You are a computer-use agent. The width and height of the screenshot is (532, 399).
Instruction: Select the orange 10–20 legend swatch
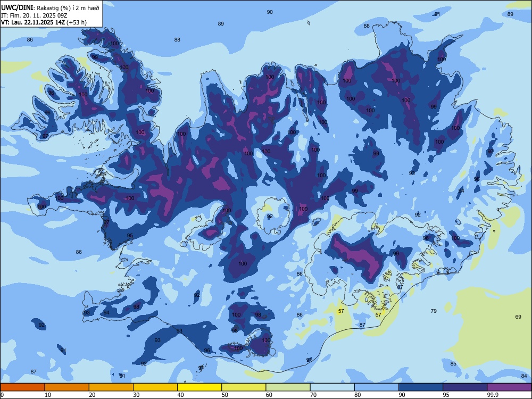tap(67, 387)
